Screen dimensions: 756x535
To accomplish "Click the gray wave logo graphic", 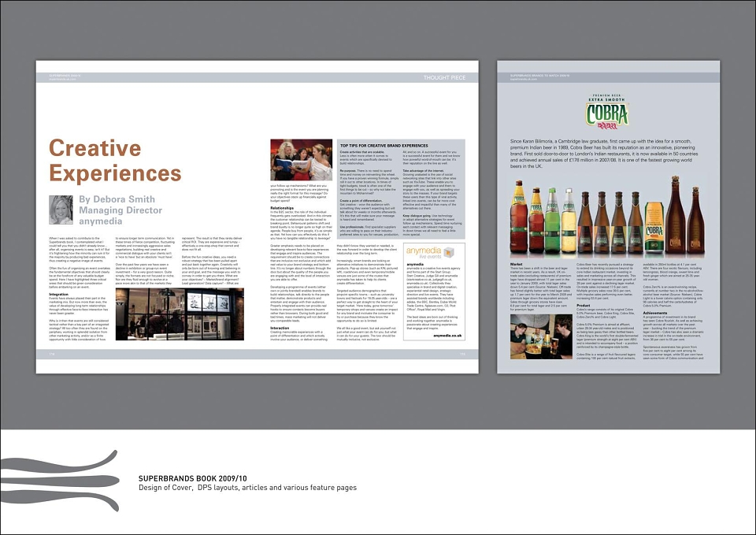I will coord(59,481).
